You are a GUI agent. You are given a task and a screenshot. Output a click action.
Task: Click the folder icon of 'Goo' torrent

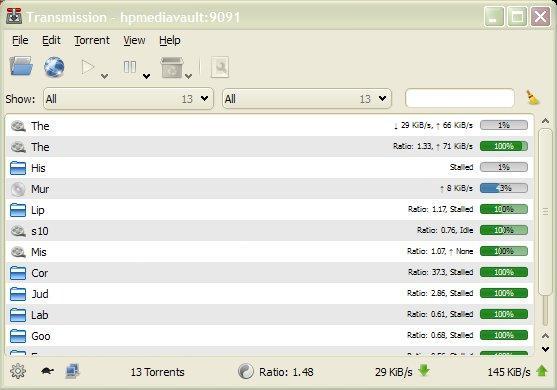click(18, 336)
